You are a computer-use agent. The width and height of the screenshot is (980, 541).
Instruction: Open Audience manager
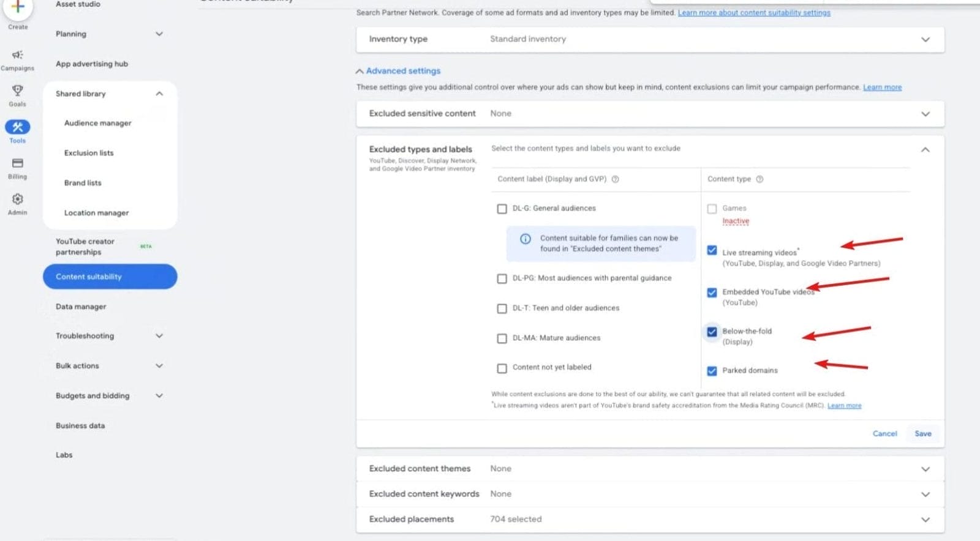(98, 123)
